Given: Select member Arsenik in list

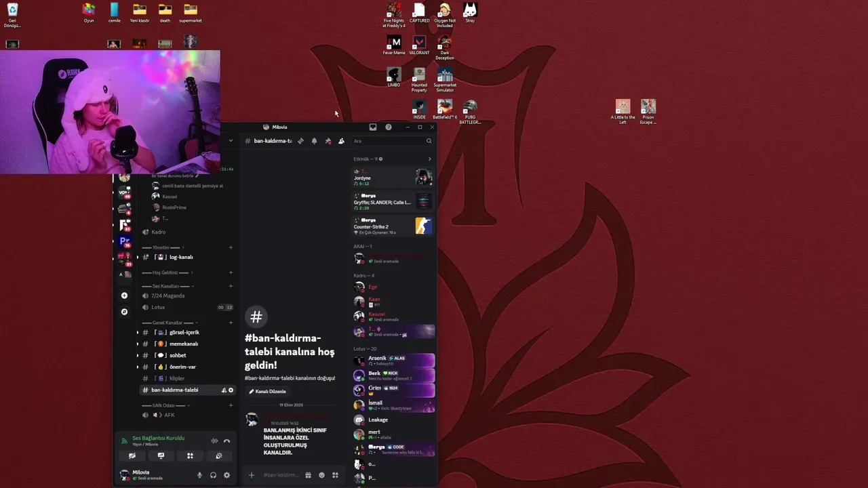Looking at the screenshot, I should (x=393, y=360).
